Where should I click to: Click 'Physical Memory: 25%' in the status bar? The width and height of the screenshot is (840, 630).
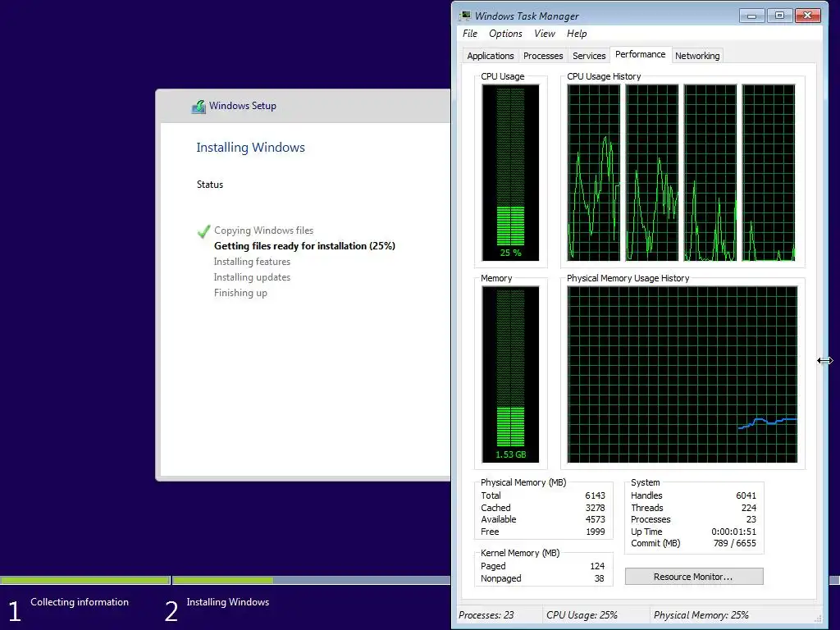click(701, 615)
